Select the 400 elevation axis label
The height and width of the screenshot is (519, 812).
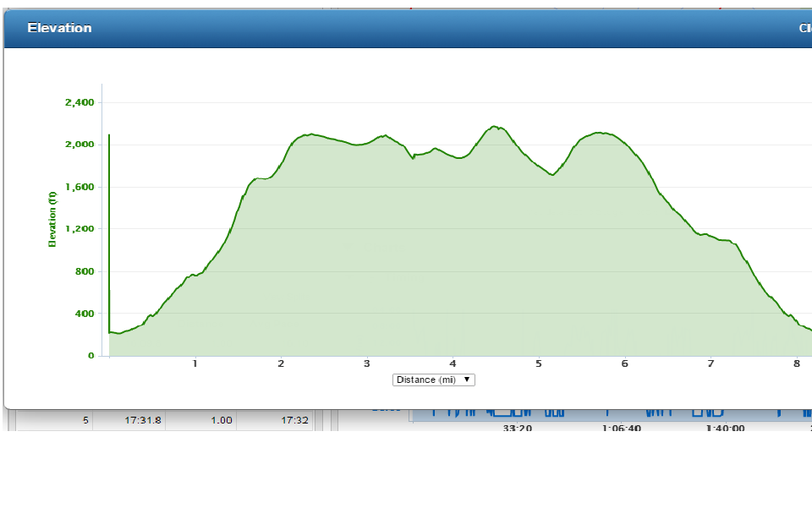coord(85,314)
